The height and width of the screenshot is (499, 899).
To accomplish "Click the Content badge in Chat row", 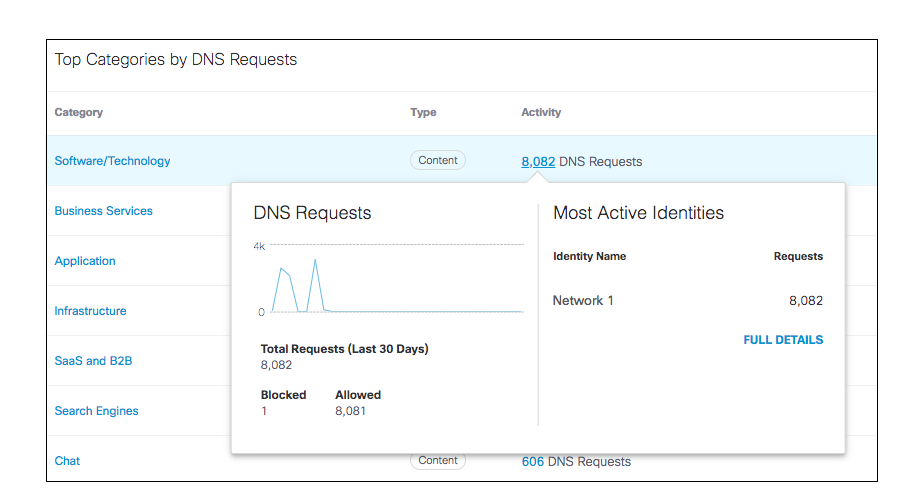I will point(437,461).
